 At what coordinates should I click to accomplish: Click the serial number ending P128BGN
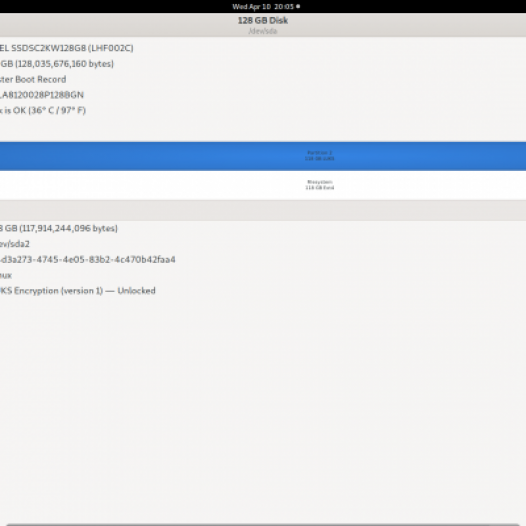click(42, 95)
